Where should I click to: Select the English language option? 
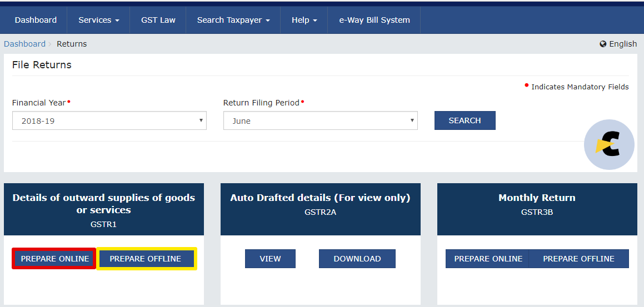pyautogui.click(x=623, y=44)
